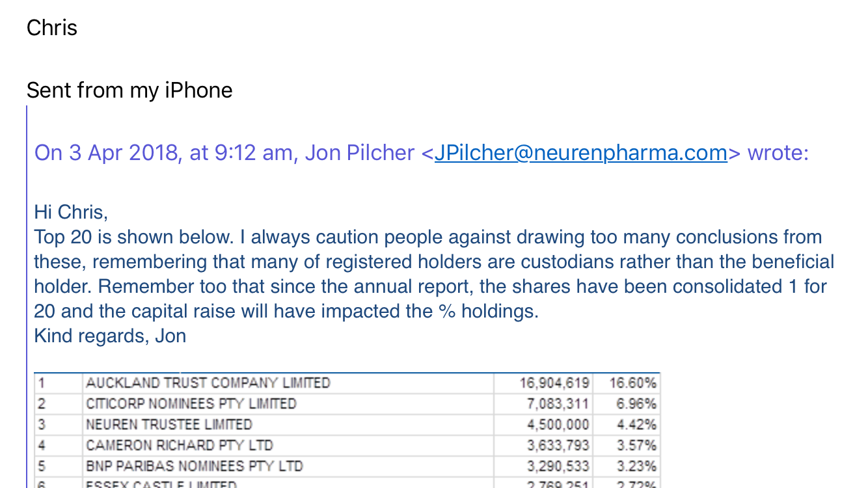Click the 'Hi Chris,' greeting line
The width and height of the screenshot is (868, 488).
click(71, 212)
